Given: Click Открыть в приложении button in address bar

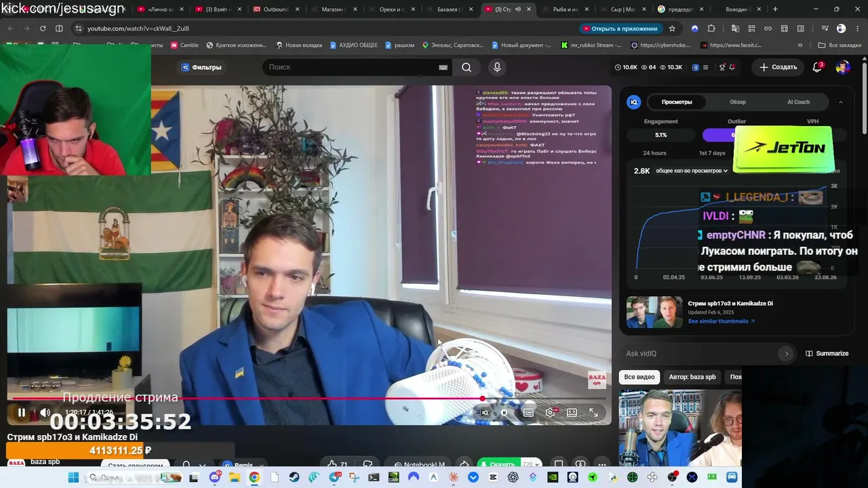Looking at the screenshot, I should 620,28.
